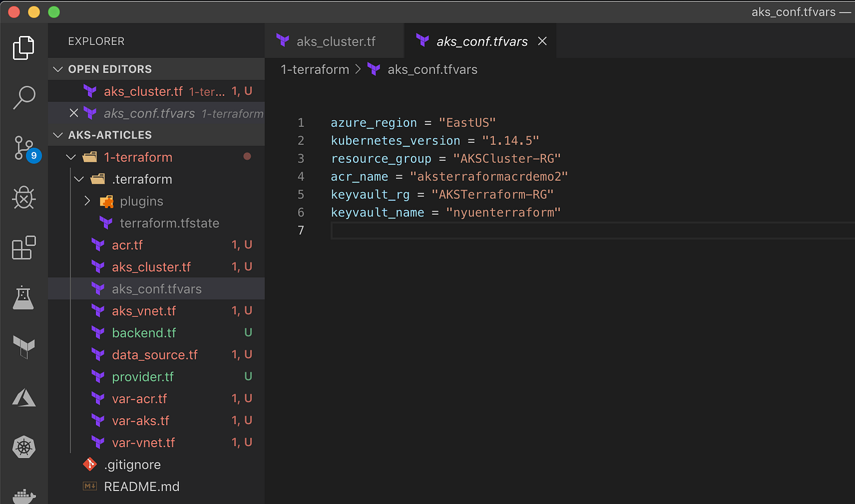This screenshot has width=855, height=504.
Task: Click the plugins folder icon
Action: (x=106, y=201)
